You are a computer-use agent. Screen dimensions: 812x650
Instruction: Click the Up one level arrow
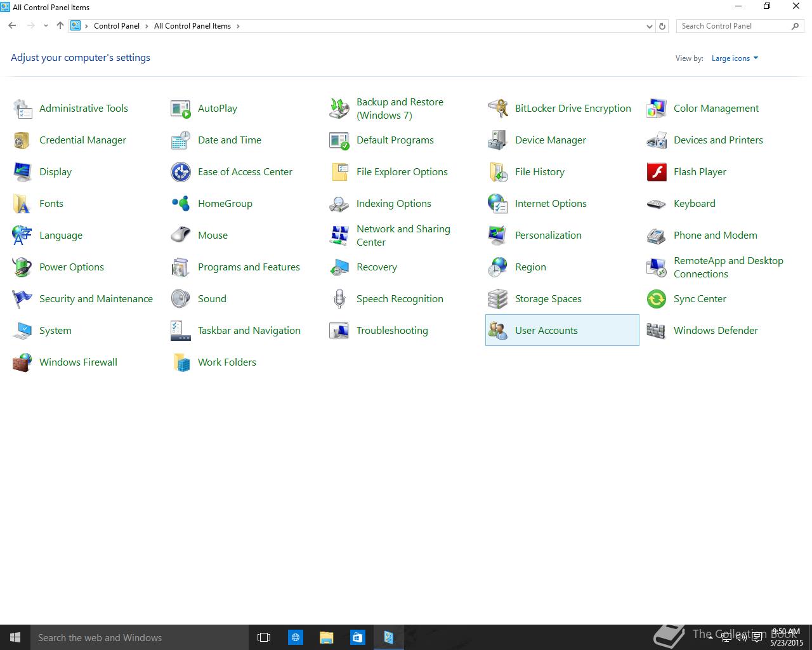point(60,26)
